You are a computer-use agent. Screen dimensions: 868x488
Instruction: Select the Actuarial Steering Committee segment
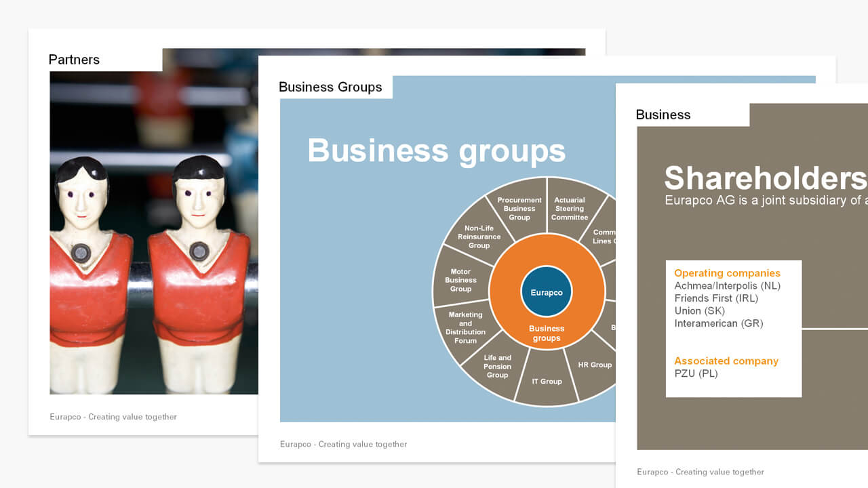[570, 208]
